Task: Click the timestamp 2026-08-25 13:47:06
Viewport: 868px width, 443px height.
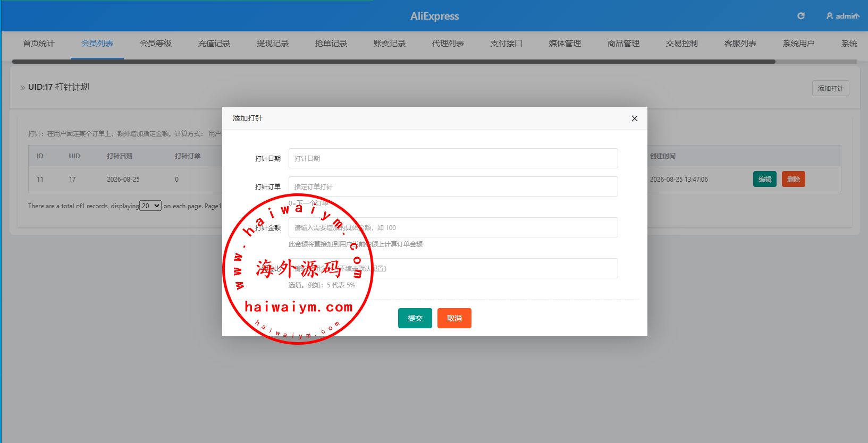Action: [679, 180]
